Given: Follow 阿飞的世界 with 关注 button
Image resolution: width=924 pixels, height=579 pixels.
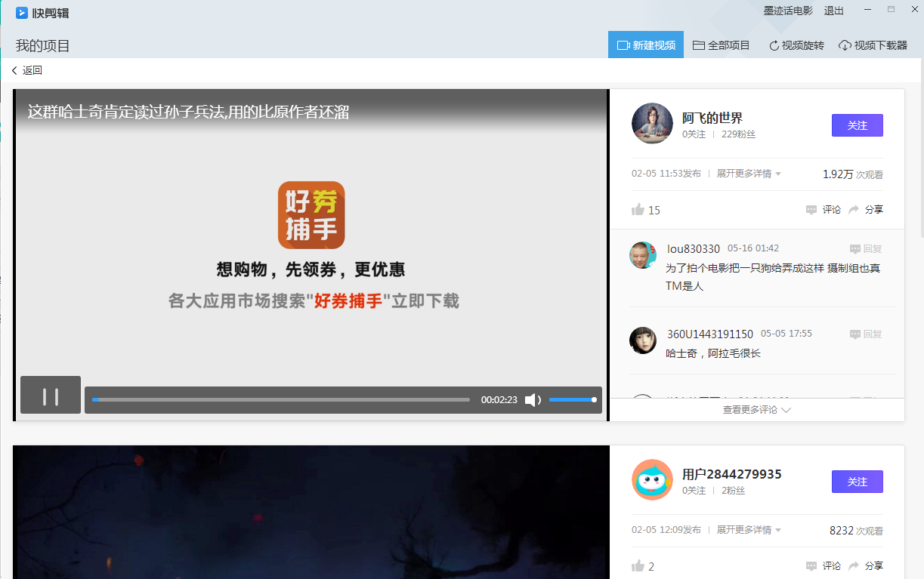Looking at the screenshot, I should click(x=857, y=125).
